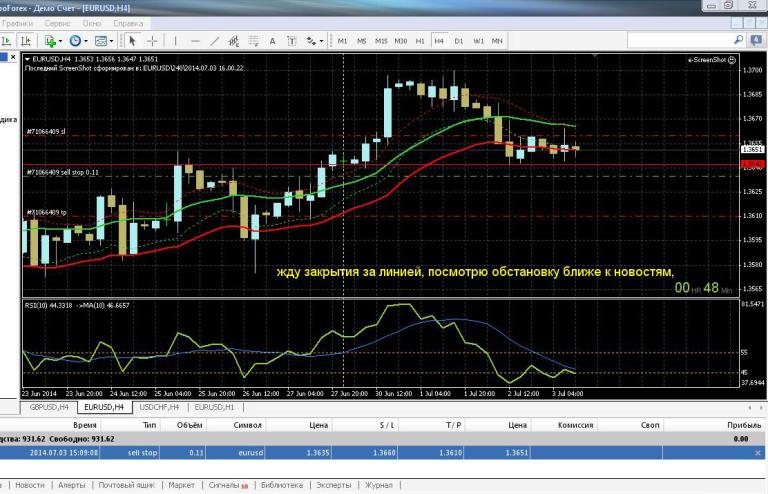
Task: Enable the chart auto-scroll icon
Action: coord(6,41)
